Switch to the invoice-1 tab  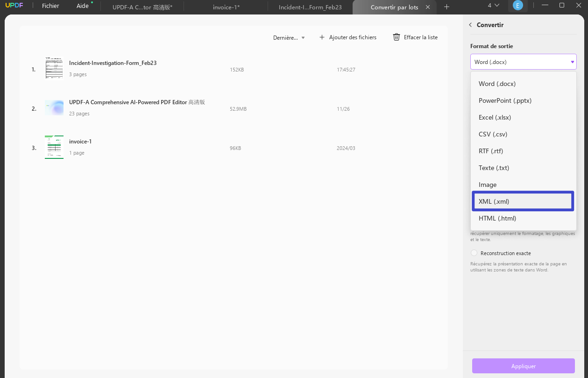pyautogui.click(x=226, y=7)
